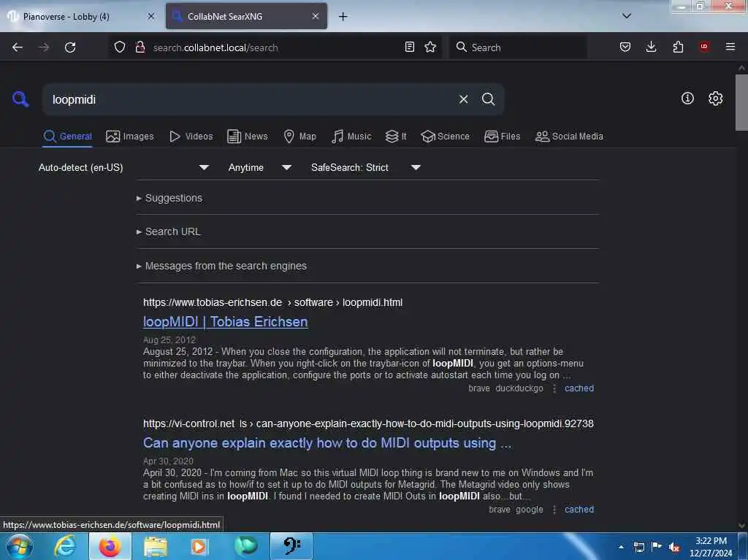The height and width of the screenshot is (560, 748).
Task: Select the Science search category
Action: (446, 137)
